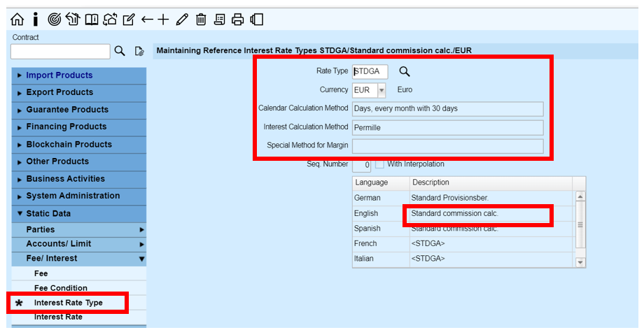Viewport: 644px width, 330px height.
Task: Click the printer icon
Action: (238, 20)
